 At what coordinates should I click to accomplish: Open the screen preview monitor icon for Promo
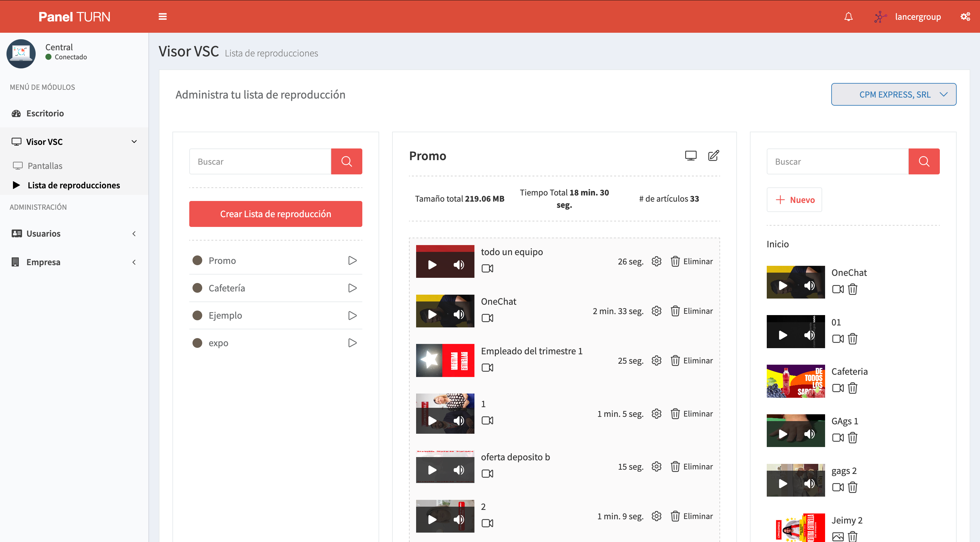[691, 156]
